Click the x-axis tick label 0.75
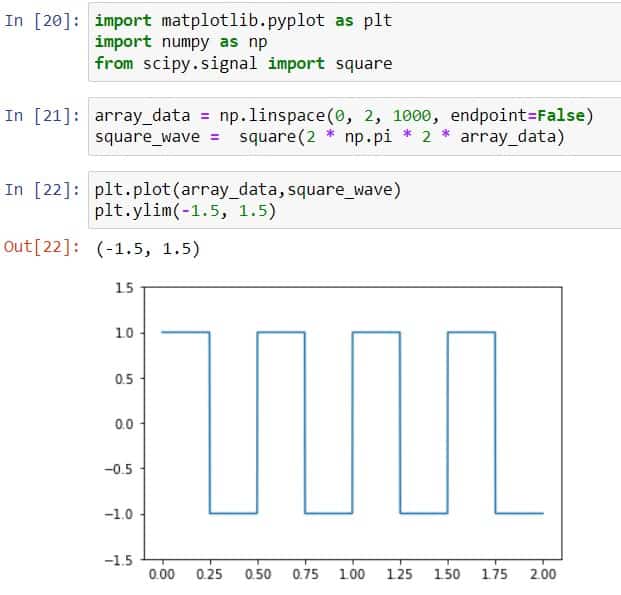The height and width of the screenshot is (595, 621). pos(305,574)
